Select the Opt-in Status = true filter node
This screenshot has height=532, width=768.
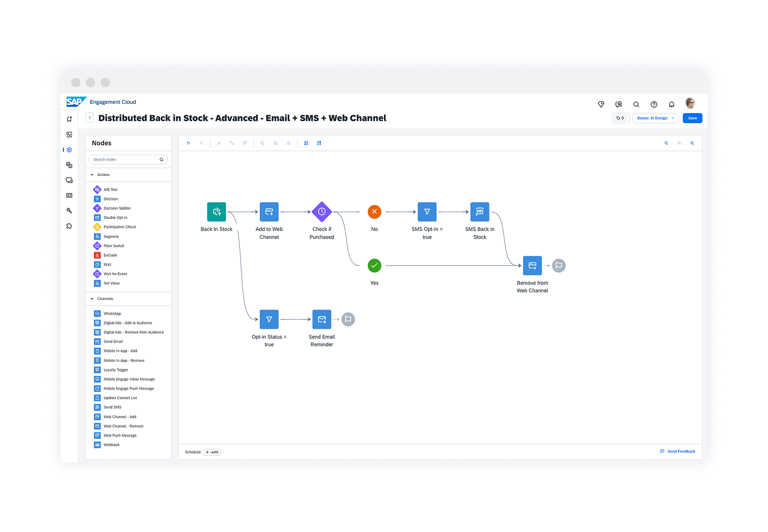click(x=269, y=319)
